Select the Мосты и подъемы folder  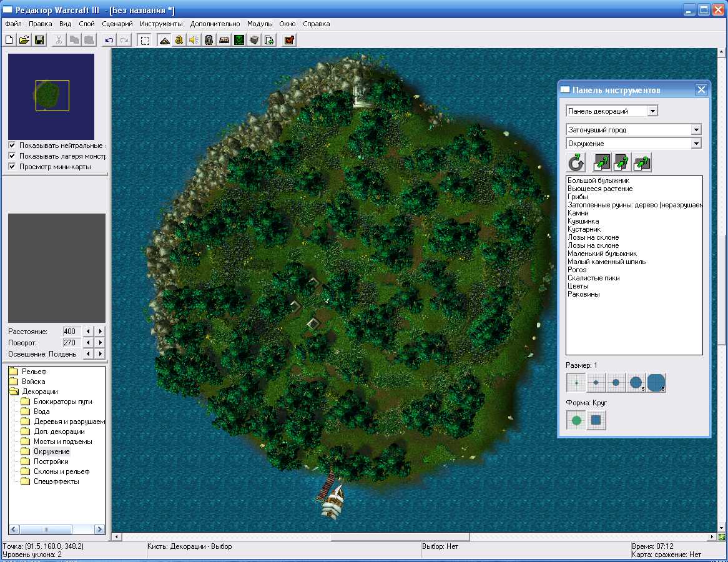(62, 441)
